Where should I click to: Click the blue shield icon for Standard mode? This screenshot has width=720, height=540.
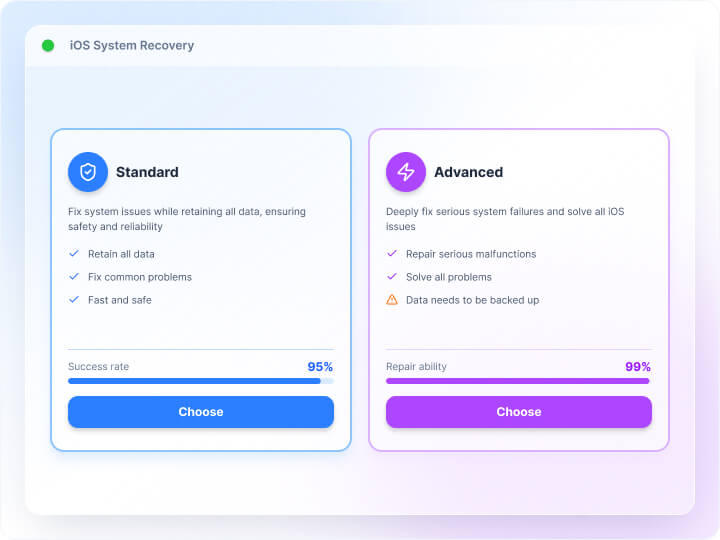pyautogui.click(x=88, y=172)
